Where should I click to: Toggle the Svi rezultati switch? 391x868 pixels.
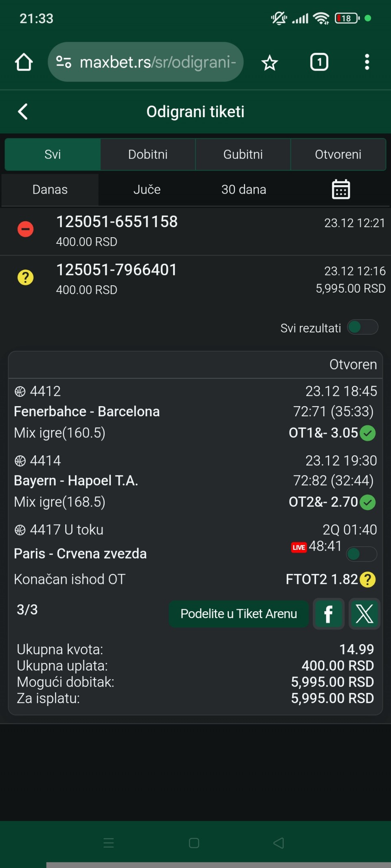(x=362, y=328)
